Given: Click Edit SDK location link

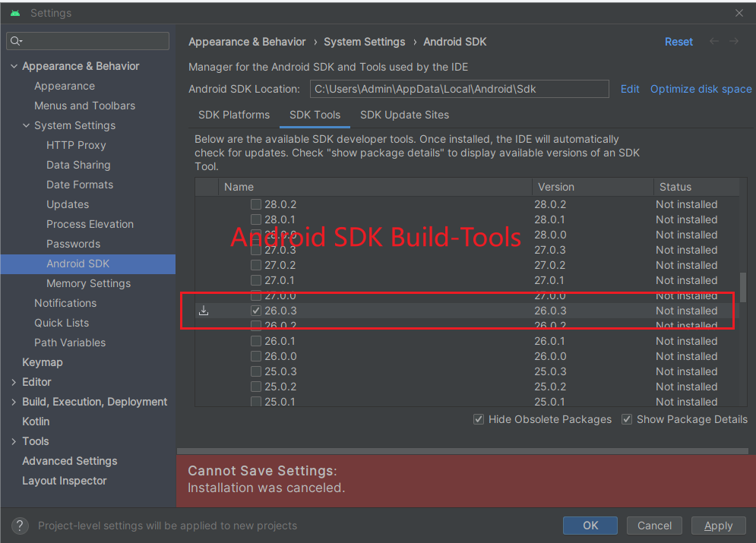Looking at the screenshot, I should click(x=630, y=89).
